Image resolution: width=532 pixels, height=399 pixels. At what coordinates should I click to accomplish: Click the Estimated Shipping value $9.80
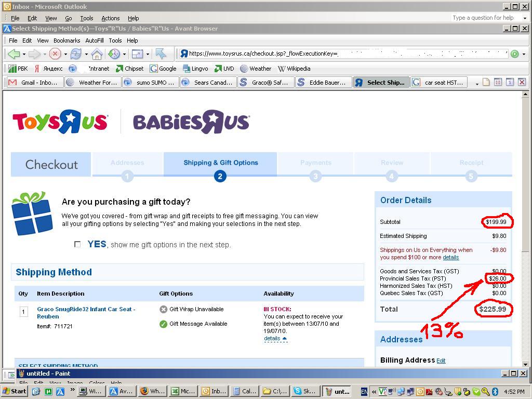click(x=499, y=236)
